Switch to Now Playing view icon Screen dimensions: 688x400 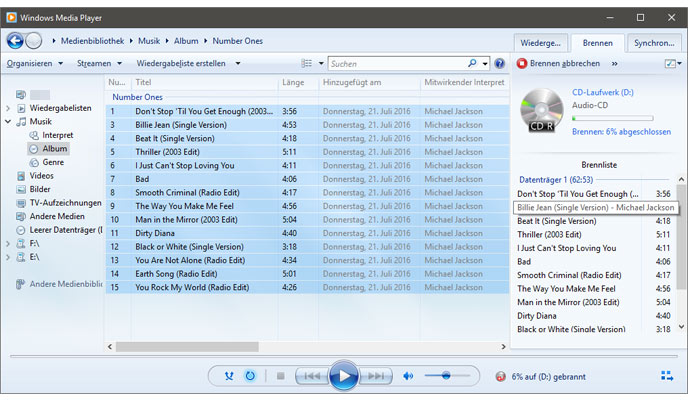click(x=667, y=376)
